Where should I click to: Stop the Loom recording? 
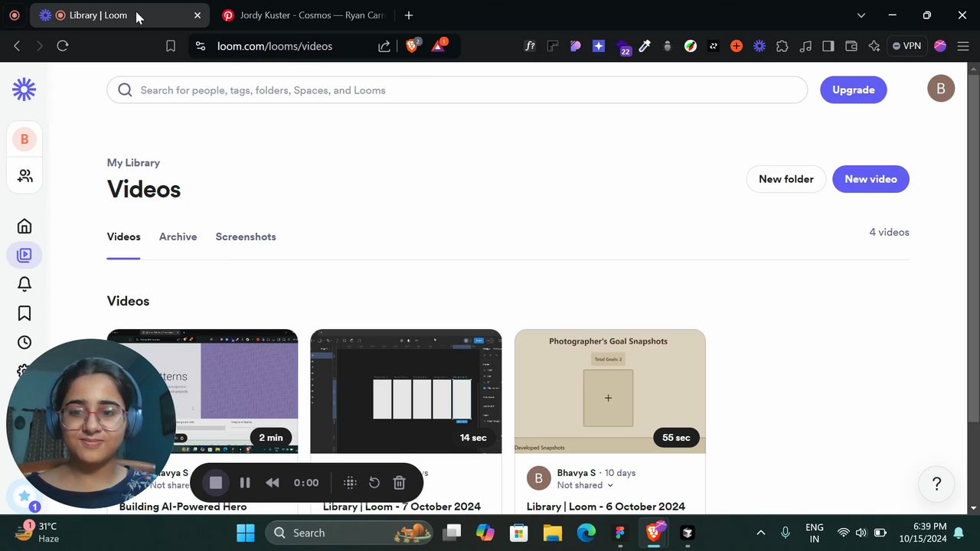pos(216,482)
